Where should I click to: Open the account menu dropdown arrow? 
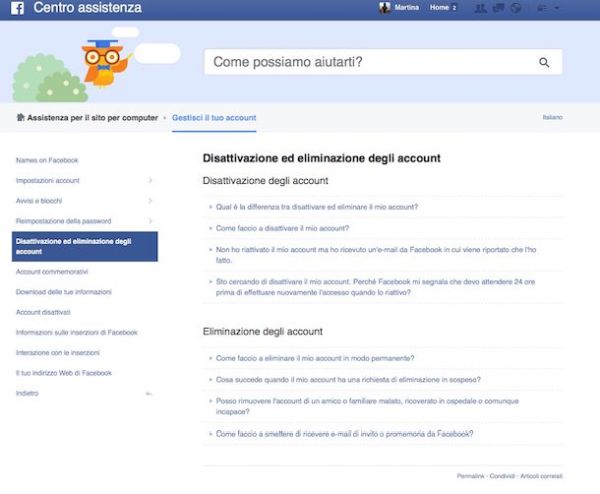[557, 8]
